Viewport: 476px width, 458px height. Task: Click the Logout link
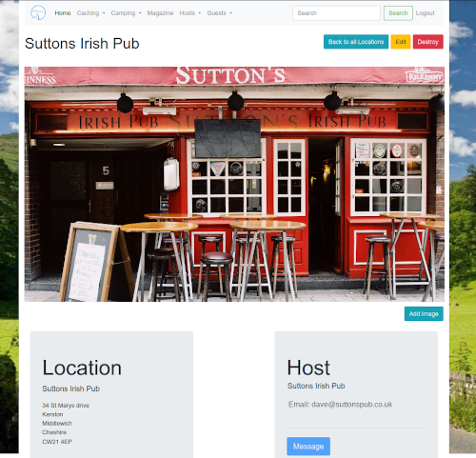(x=425, y=13)
